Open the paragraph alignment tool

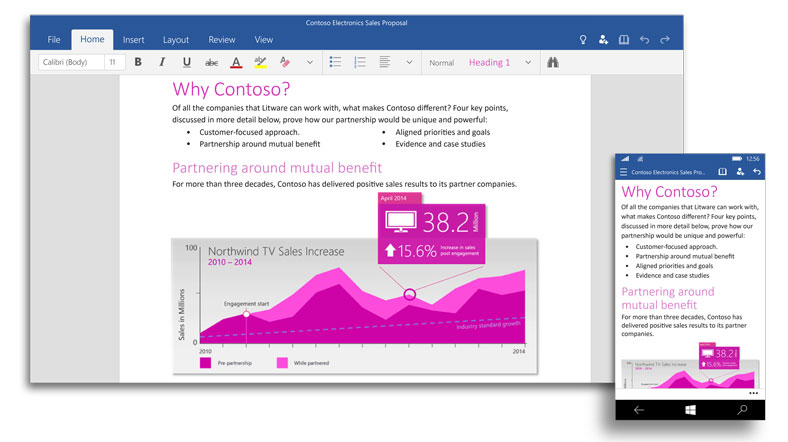coord(384,62)
